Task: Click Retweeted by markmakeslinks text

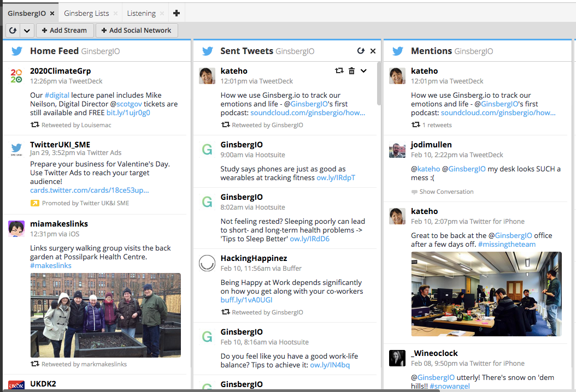Action: click(84, 364)
